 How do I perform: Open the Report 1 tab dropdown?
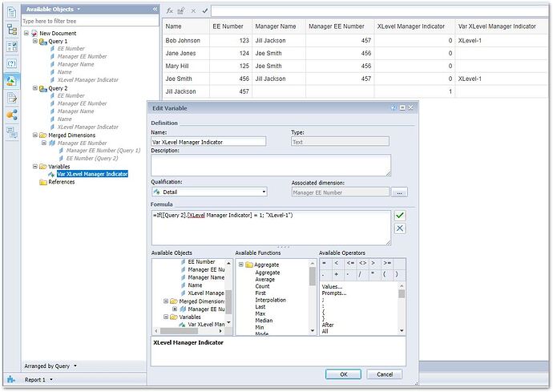click(51, 380)
